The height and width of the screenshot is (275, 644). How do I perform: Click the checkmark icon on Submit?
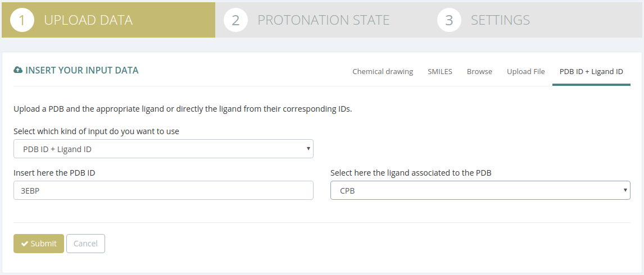point(25,244)
